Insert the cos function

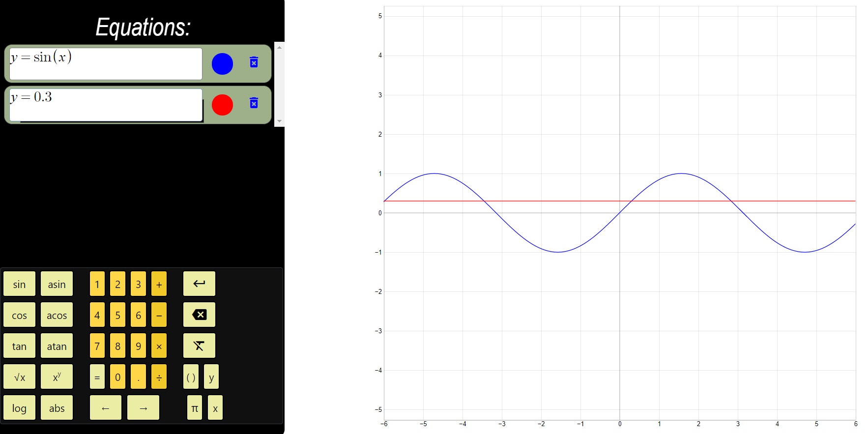[x=19, y=315]
